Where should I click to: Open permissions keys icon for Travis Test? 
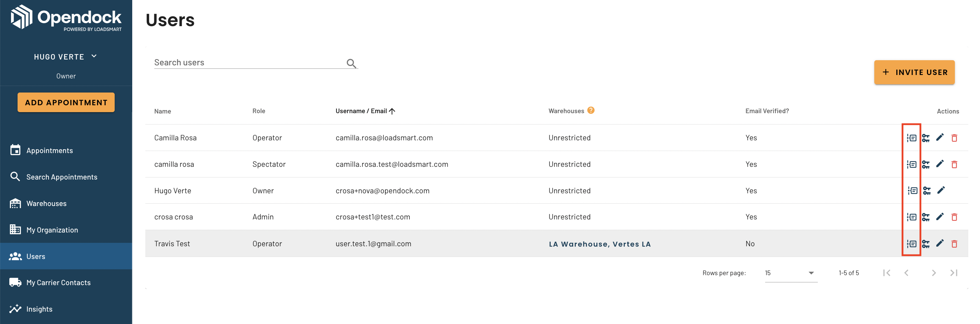926,244
